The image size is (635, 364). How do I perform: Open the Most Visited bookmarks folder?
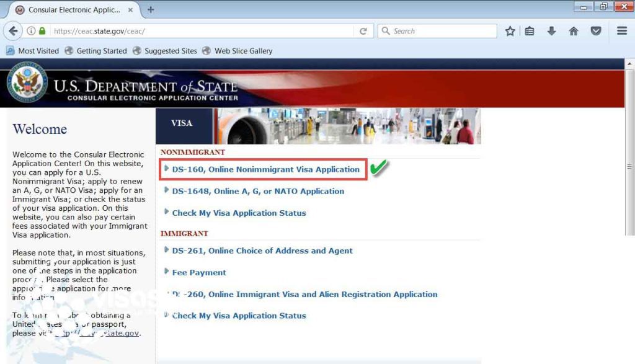click(33, 51)
